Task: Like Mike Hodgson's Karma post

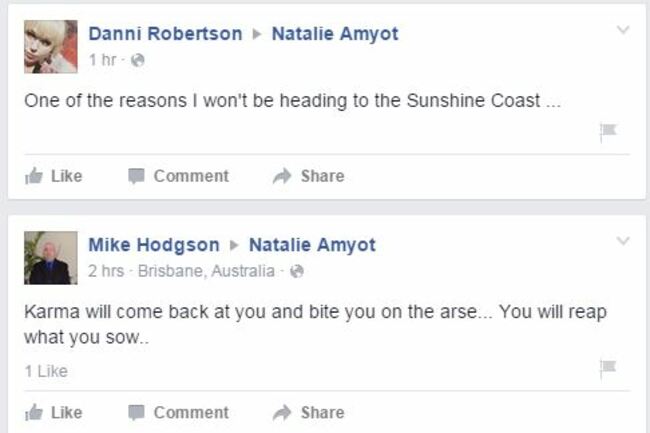Action: point(53,412)
